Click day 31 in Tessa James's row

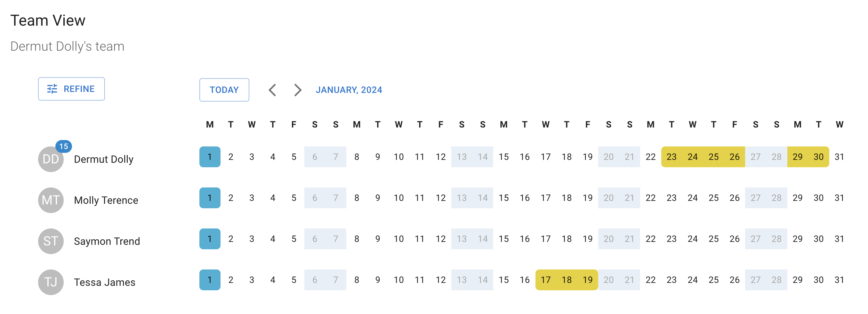[840, 280]
